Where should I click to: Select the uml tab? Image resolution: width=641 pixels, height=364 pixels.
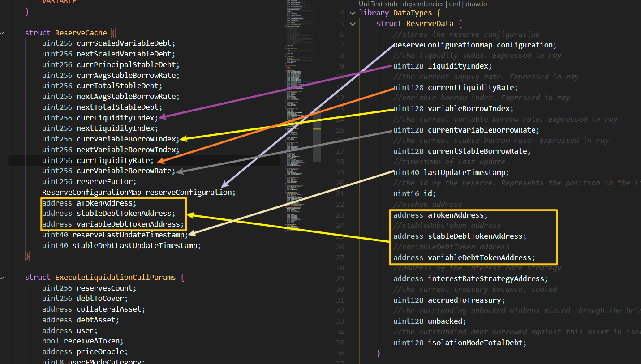tap(454, 4)
